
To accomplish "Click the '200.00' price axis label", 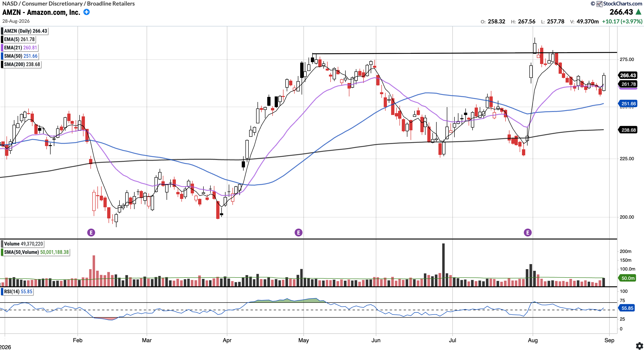I will (627, 217).
